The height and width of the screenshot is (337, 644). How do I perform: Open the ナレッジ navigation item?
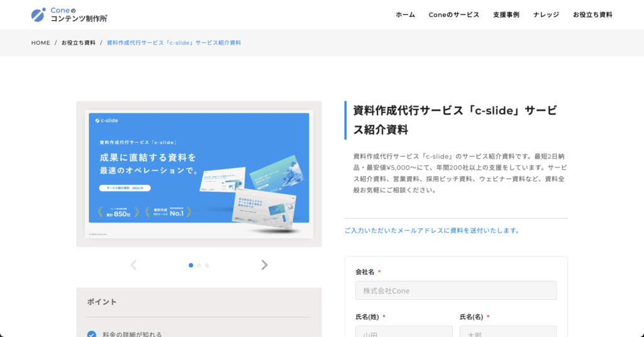pos(547,15)
